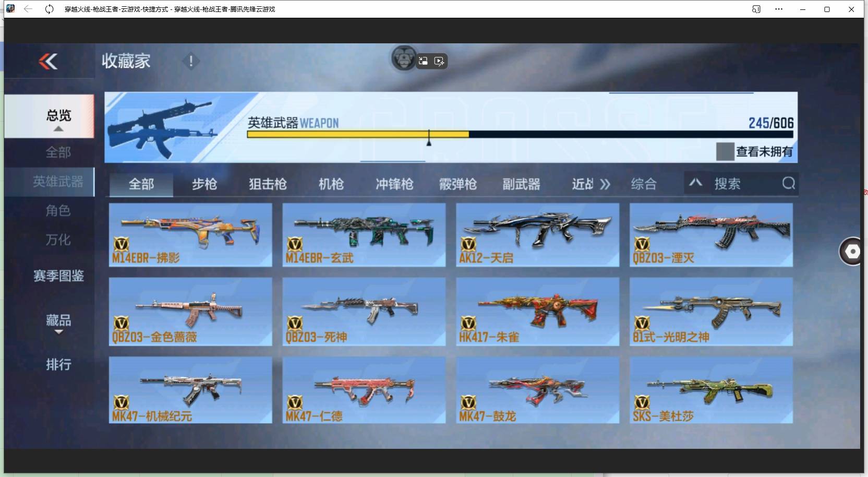Switch to the 机枪 tab
This screenshot has width=868, height=477.
click(x=331, y=184)
